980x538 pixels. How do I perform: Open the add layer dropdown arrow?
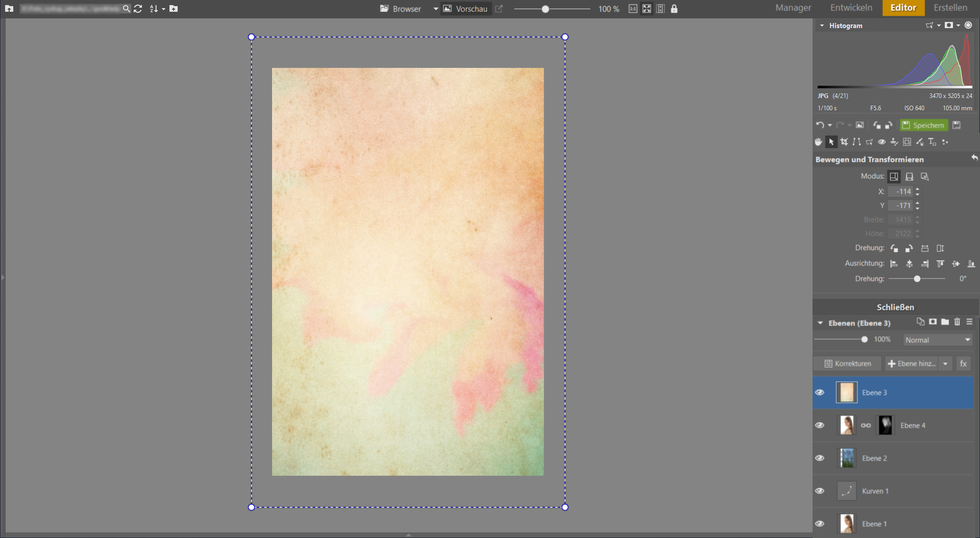(x=945, y=363)
